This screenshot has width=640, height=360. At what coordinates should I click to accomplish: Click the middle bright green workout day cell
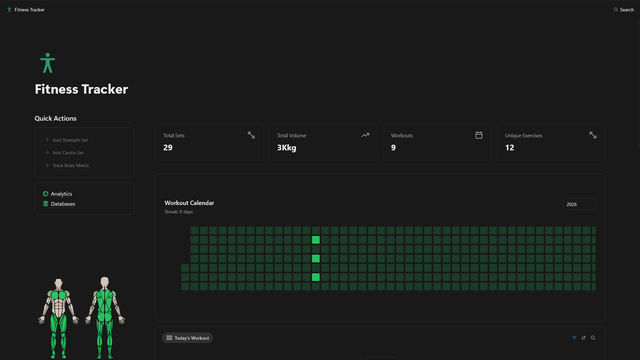click(x=316, y=258)
